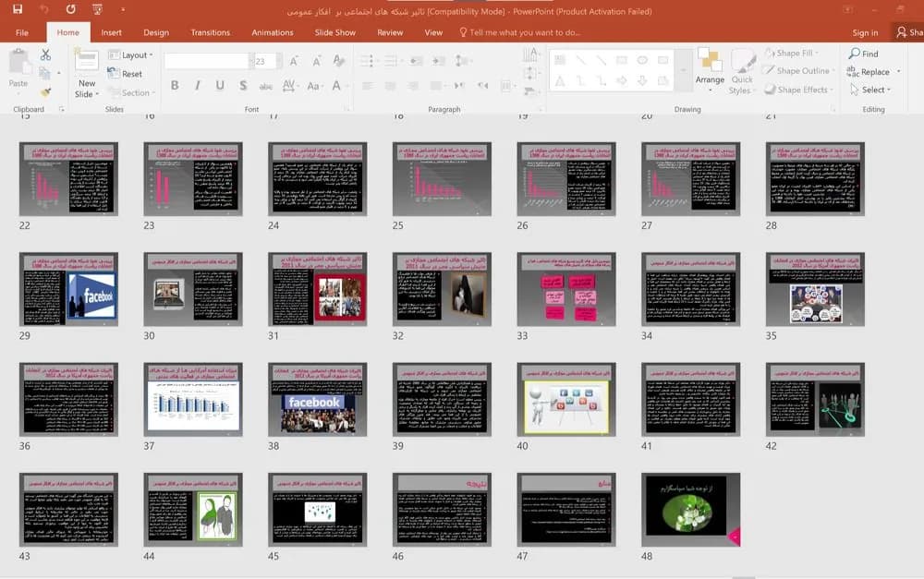Viewport: 924px width, 579px height.
Task: Select slide 38 thumbnail
Action: 318,399
